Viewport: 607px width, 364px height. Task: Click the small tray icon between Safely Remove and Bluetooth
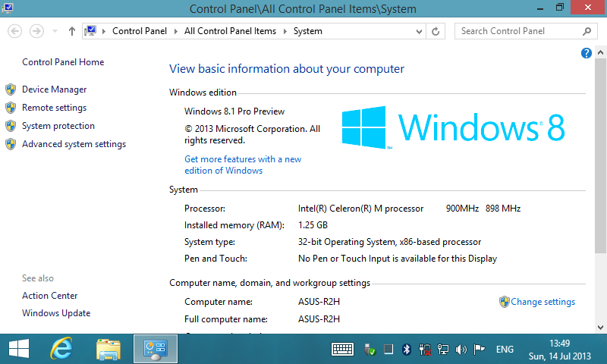tap(388, 350)
